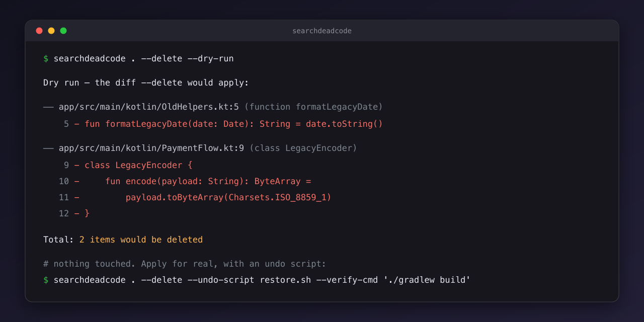The image size is (644, 322).
Task: Click the green maximize window button
Action: pos(63,31)
